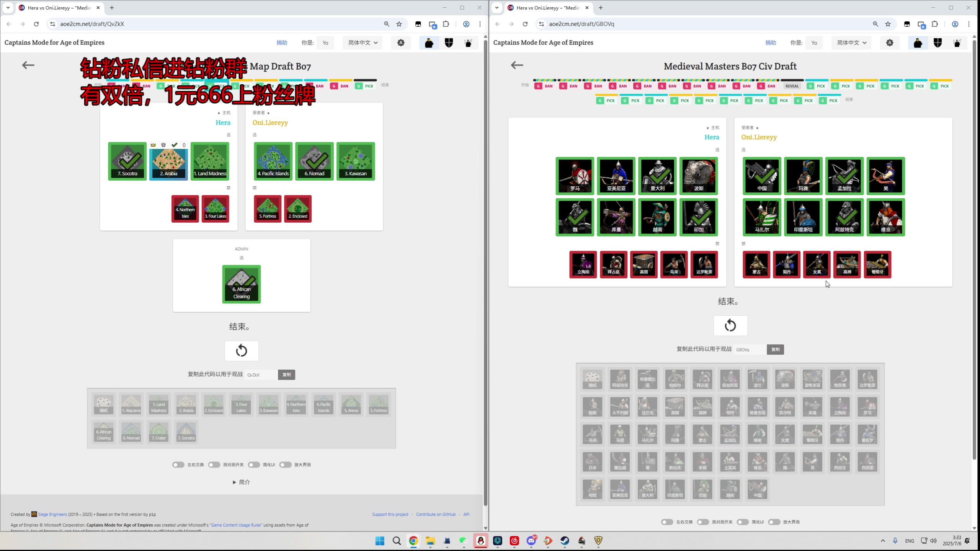Screen dimensions: 980x551
Task: Open the Support this project link
Action: [x=390, y=514]
